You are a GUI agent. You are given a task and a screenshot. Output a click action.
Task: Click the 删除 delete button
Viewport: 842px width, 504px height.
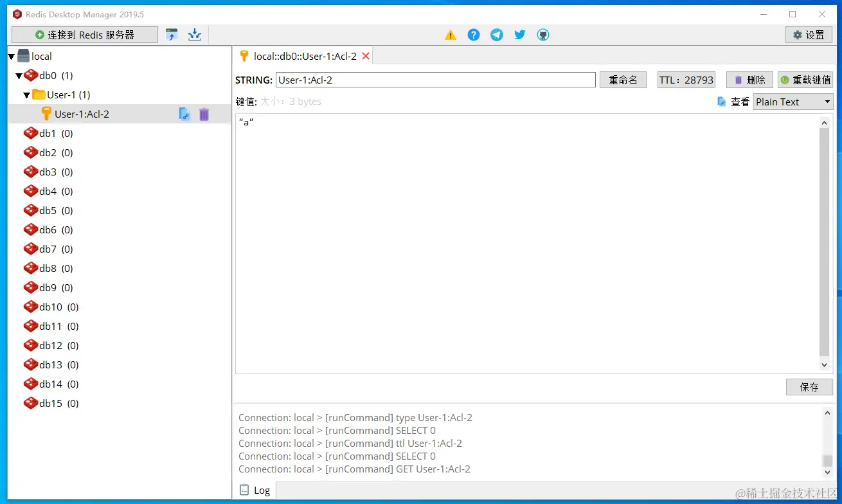point(749,80)
